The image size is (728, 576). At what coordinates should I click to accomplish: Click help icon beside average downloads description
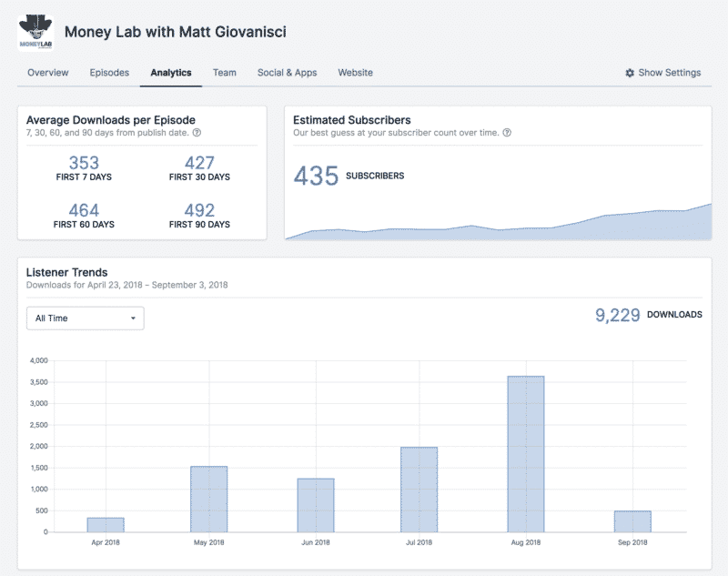click(197, 133)
